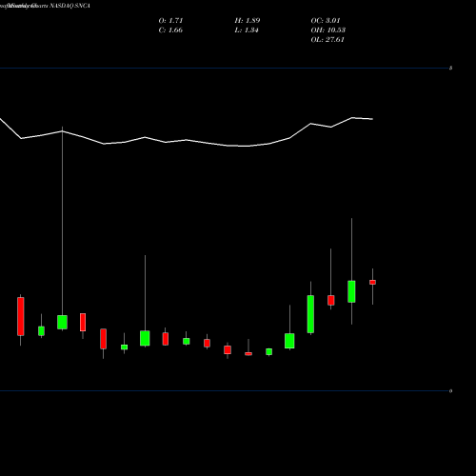The width and height of the screenshot is (476, 476).
Task: Click the close value C: 1.66
Action: coord(170,30)
